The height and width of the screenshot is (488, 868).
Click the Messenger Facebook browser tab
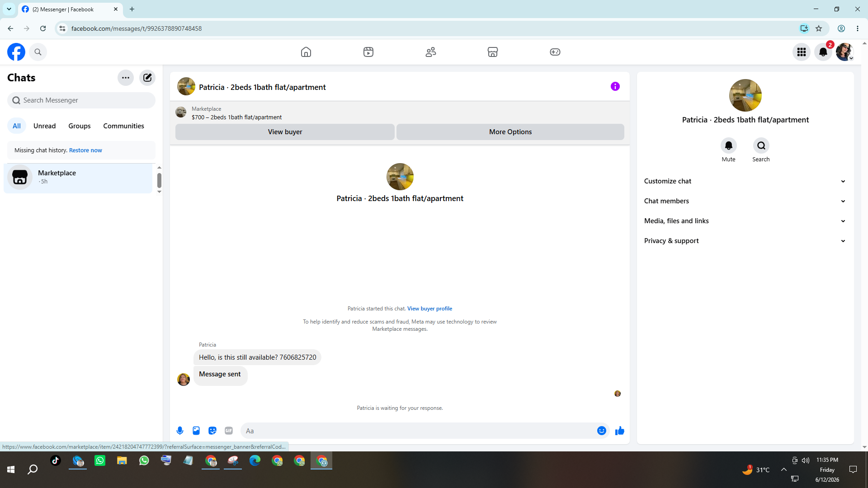pos(71,9)
